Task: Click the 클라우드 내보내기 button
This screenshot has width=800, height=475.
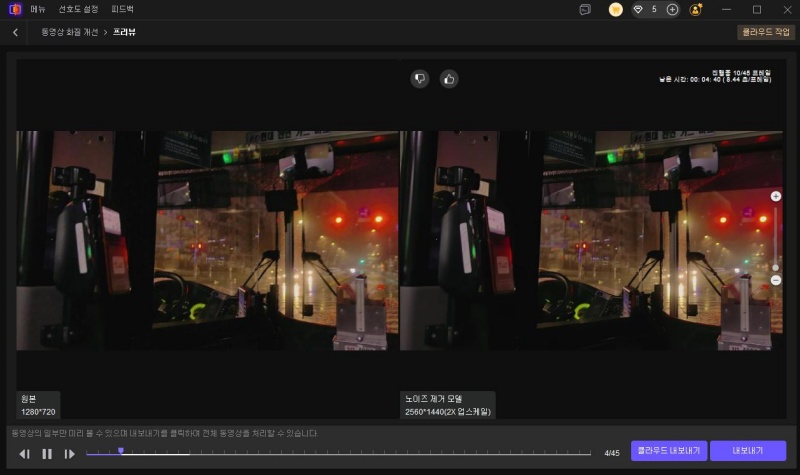Action: (669, 451)
